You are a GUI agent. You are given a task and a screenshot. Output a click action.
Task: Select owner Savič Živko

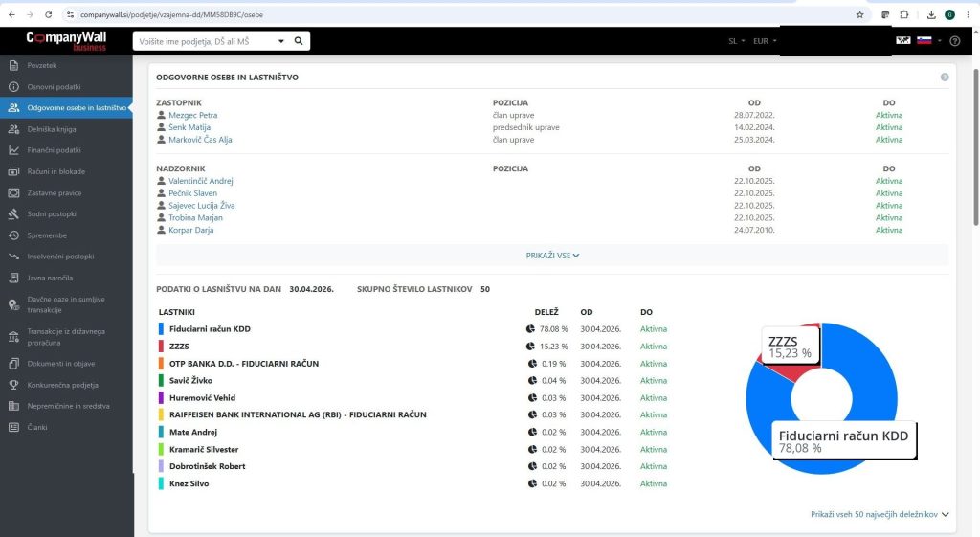(190, 381)
